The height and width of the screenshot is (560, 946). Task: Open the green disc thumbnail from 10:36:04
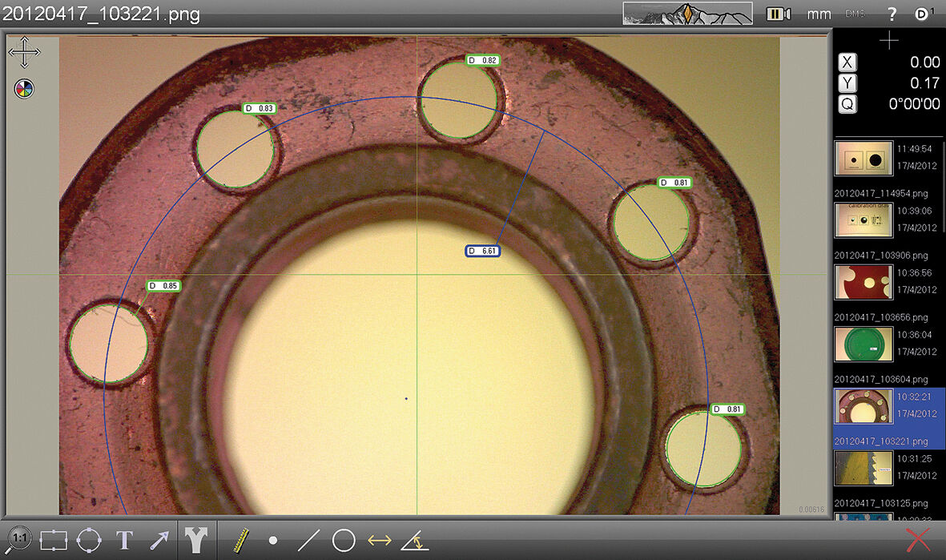tap(863, 344)
